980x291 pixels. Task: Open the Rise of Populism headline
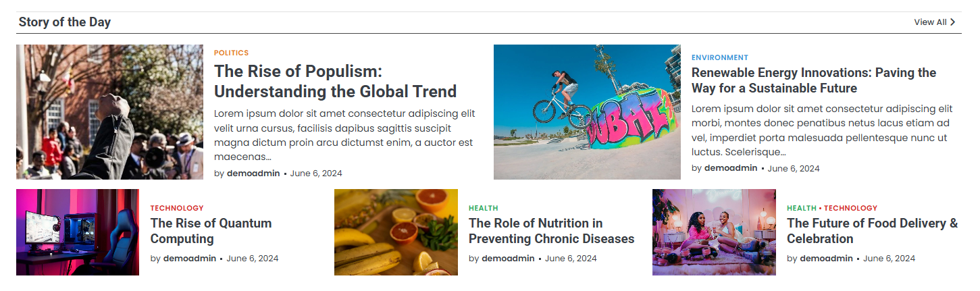tap(336, 81)
